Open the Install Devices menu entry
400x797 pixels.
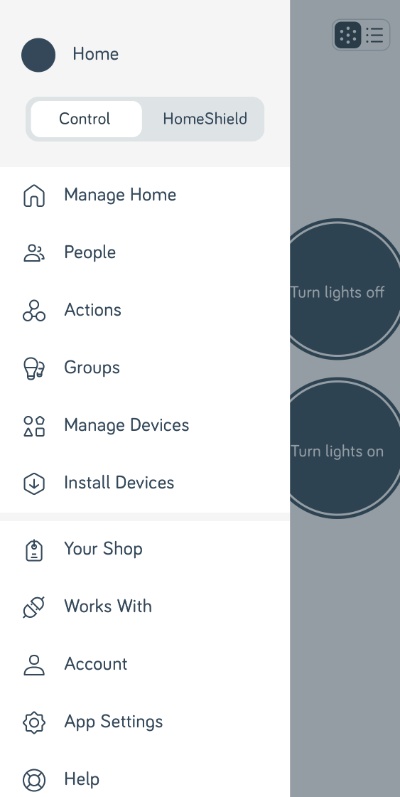click(145, 483)
